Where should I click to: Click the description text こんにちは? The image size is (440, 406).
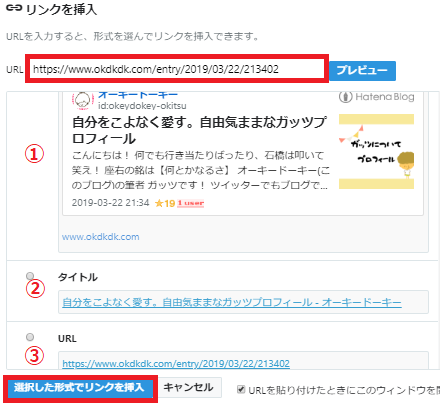point(201,170)
